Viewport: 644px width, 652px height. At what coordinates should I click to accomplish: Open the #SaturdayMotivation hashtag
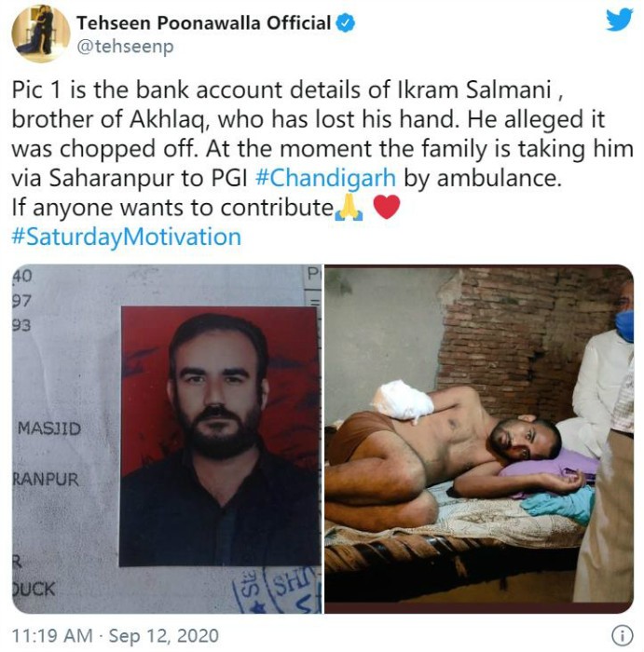[x=127, y=237]
